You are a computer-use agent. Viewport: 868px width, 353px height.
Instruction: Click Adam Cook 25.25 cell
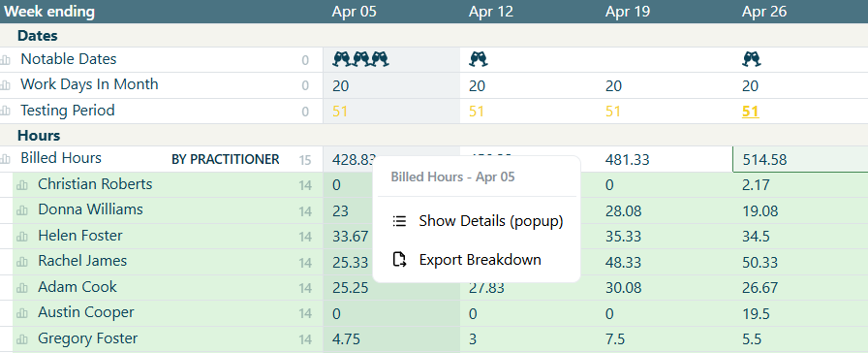(351, 288)
